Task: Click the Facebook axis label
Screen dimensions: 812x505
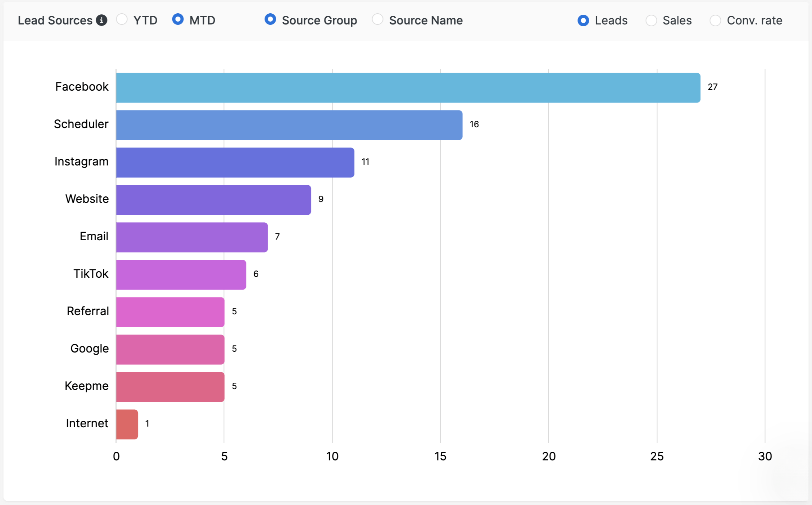Action: (x=82, y=87)
